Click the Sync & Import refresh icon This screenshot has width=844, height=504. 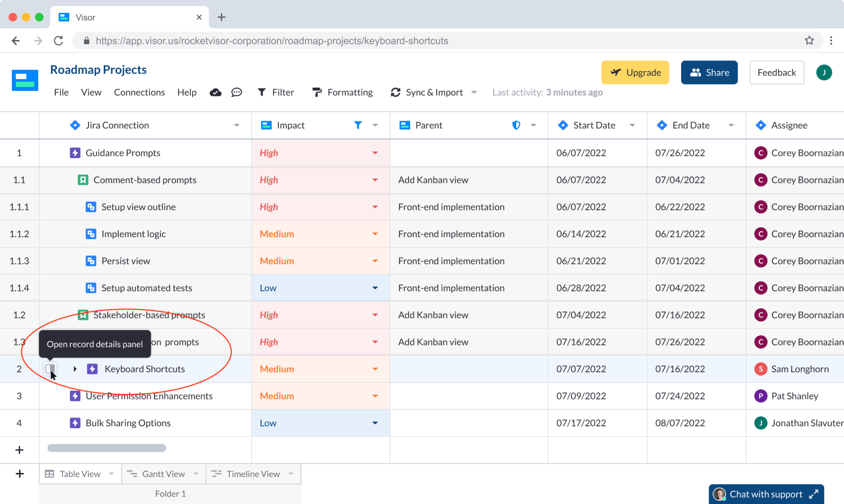[x=396, y=92]
